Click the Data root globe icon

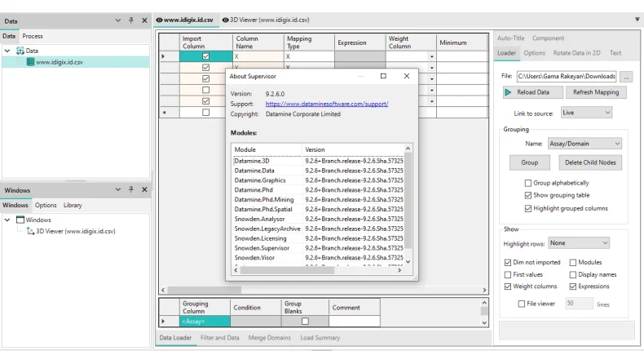[x=20, y=51]
